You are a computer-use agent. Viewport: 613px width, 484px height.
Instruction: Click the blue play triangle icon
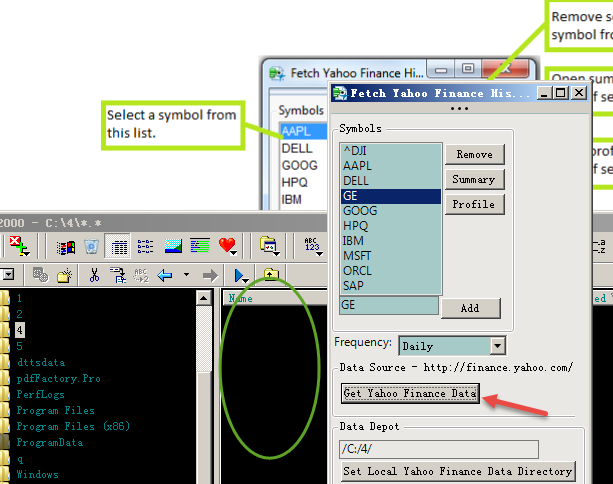click(x=238, y=275)
